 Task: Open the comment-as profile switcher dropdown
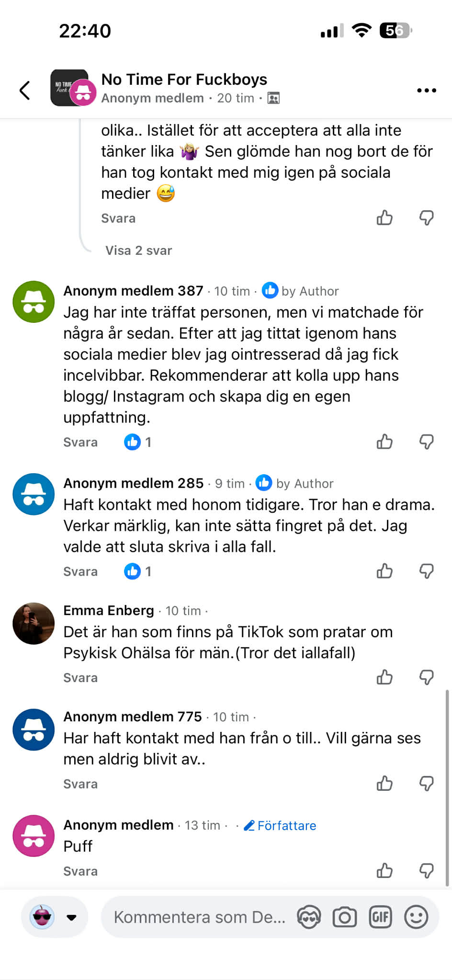pos(71,917)
